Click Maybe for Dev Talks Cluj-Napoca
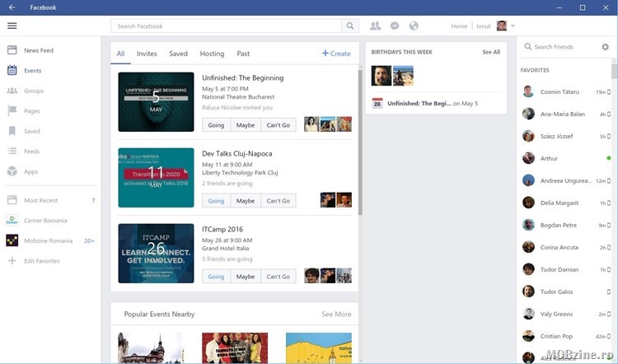The image size is (618, 364). tap(246, 200)
